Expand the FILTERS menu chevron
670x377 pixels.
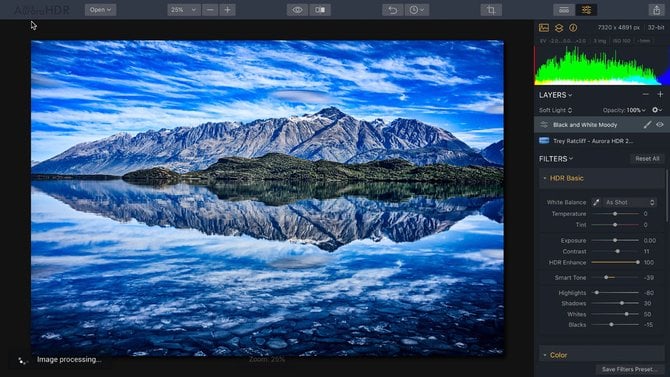coord(571,159)
